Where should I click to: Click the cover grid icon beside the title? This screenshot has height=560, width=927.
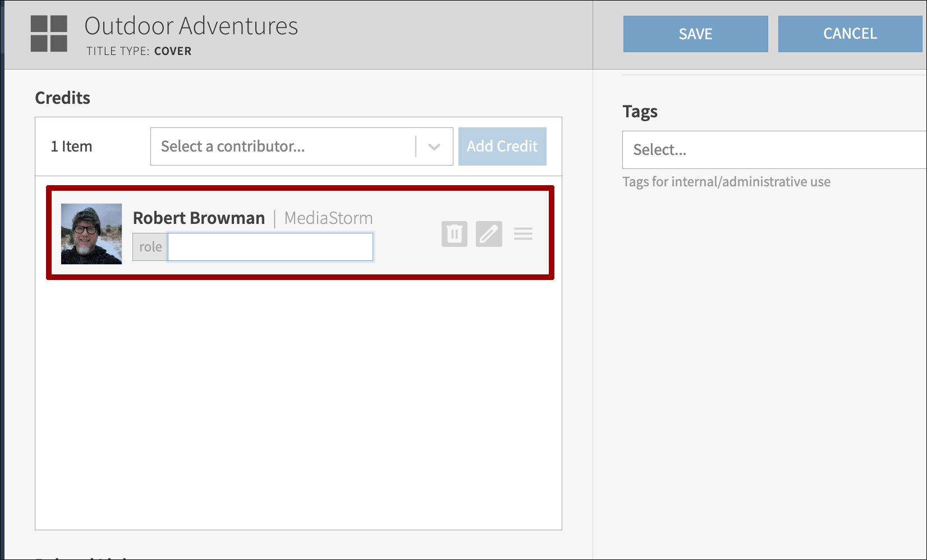pos(49,34)
